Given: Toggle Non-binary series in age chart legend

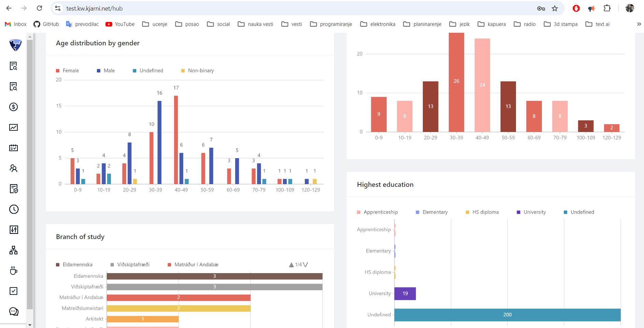Looking at the screenshot, I should coord(197,71).
